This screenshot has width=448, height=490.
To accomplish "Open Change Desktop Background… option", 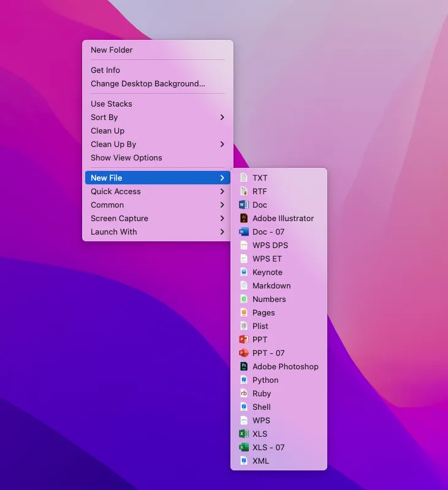I will coord(158,83).
